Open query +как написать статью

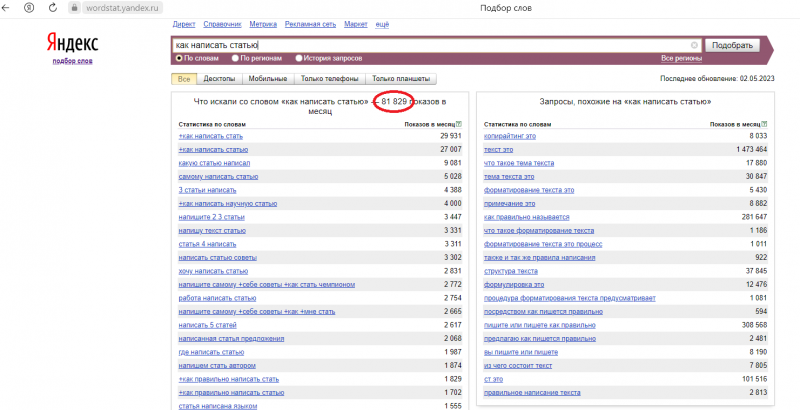click(x=213, y=150)
